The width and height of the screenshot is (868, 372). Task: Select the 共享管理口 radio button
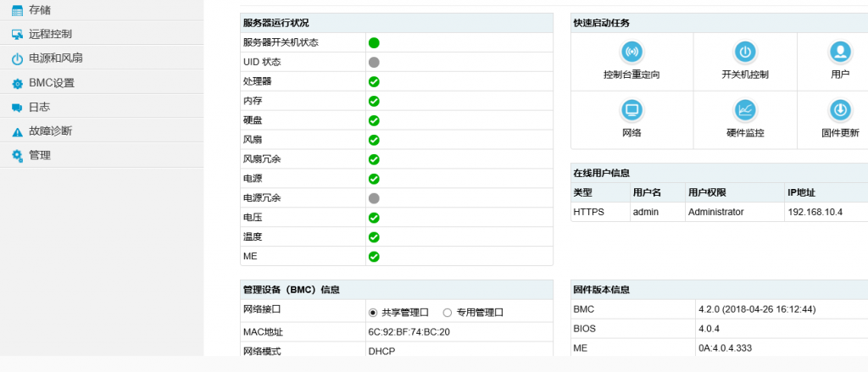click(x=373, y=312)
